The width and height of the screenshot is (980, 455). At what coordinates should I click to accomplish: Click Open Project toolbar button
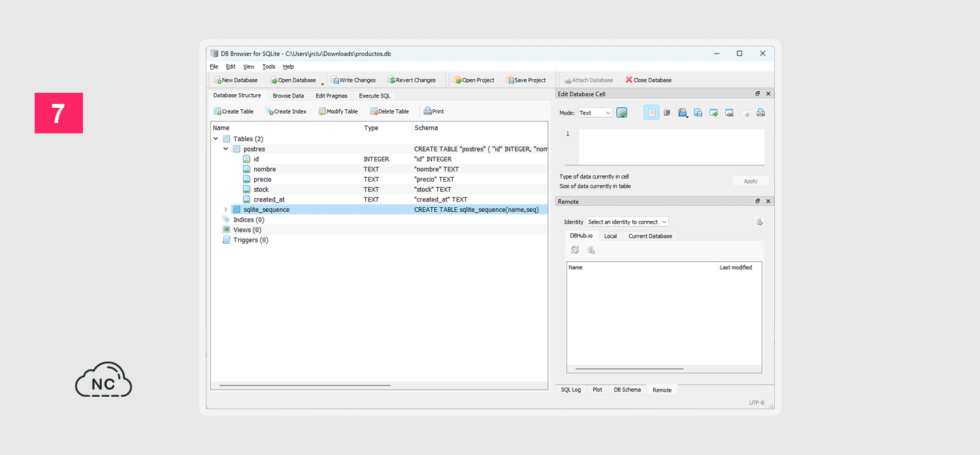tap(474, 80)
